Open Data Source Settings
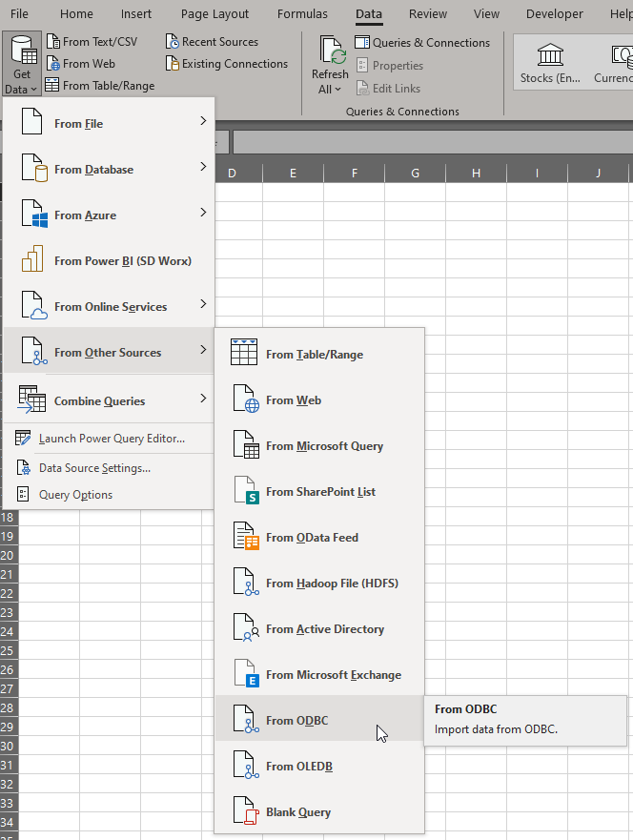Viewport: 633px width, 840px height. [x=109, y=468]
